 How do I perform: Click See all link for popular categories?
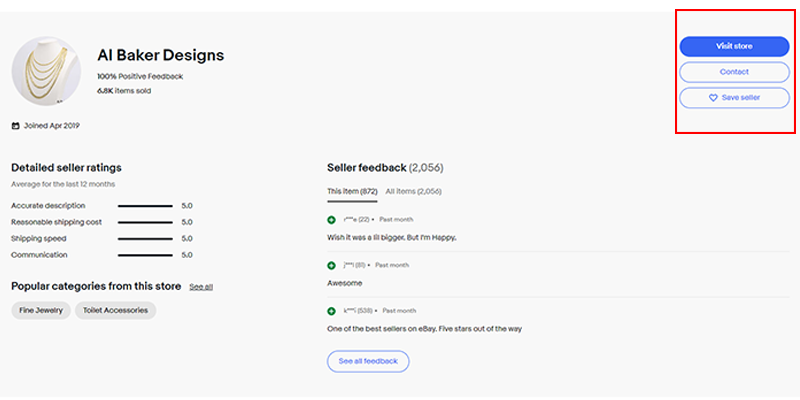[x=201, y=287]
